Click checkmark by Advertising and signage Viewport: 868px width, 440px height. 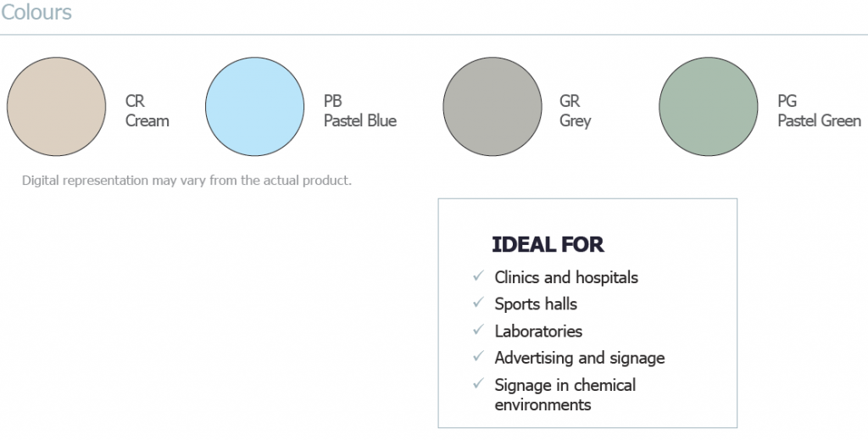(x=478, y=357)
